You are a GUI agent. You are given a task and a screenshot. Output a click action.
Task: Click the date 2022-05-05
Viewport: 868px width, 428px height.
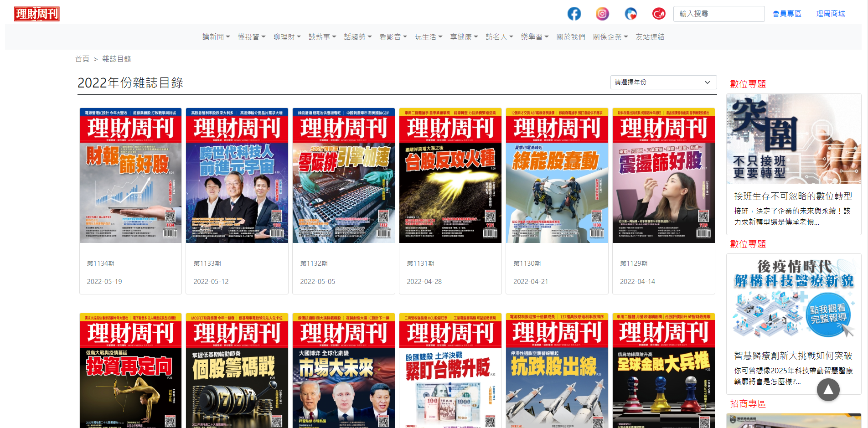coord(318,282)
